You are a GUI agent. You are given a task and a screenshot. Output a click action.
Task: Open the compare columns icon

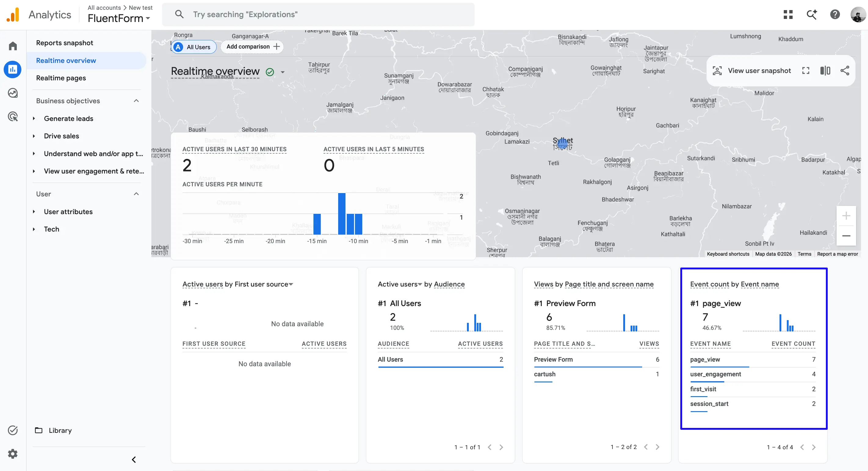pos(825,71)
